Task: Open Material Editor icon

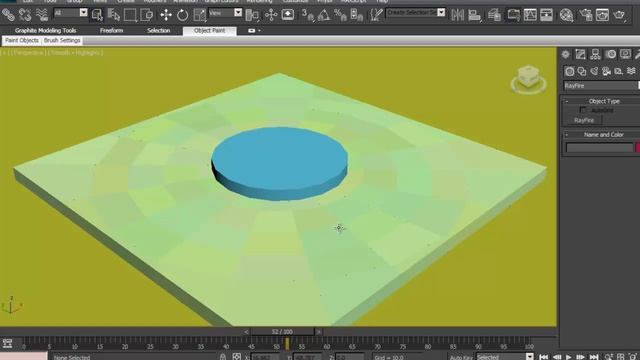Action: [566, 15]
